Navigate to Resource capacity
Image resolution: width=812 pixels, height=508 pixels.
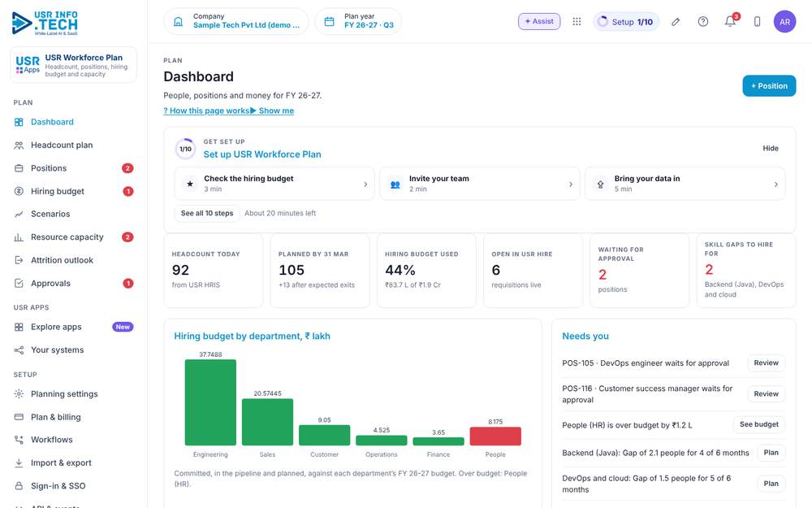click(x=74, y=237)
